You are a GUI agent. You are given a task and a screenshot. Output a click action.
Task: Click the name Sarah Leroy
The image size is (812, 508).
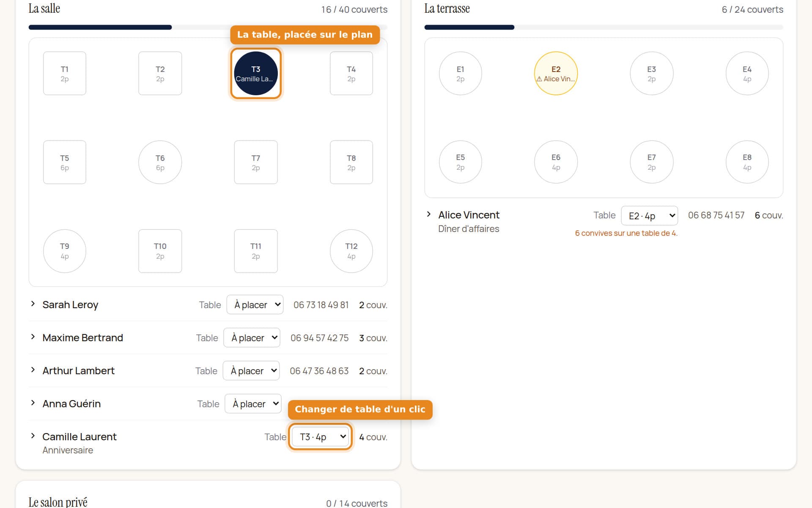coord(70,305)
